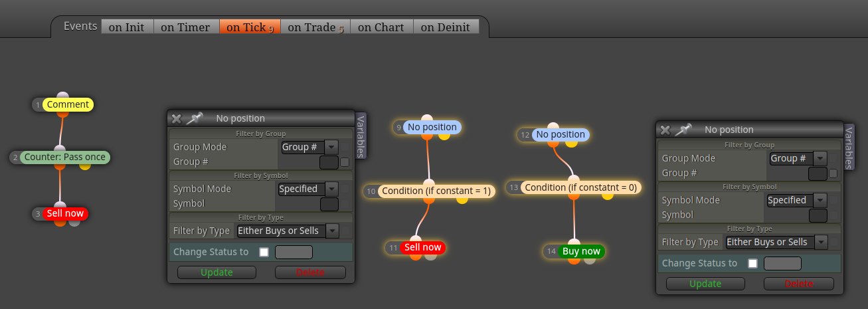Click Change Status value field in right panel
This screenshot has height=309, width=868.
782,263
